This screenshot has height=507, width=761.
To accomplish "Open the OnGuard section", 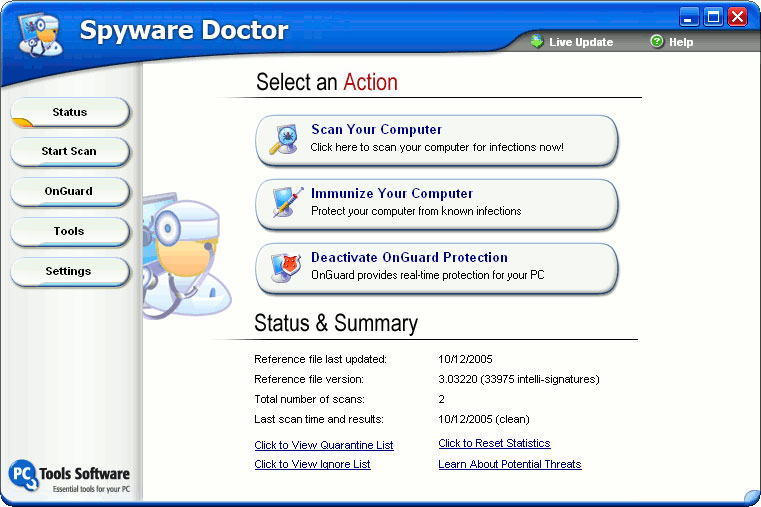I will point(70,191).
